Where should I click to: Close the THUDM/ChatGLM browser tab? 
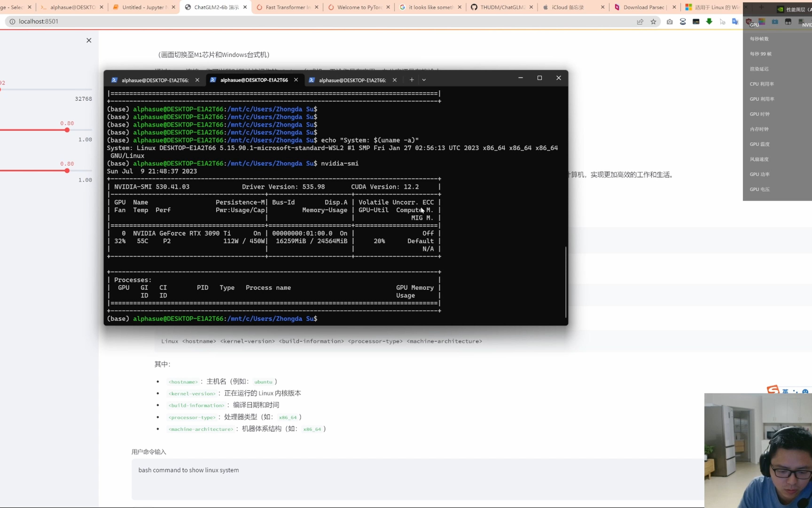(x=531, y=7)
